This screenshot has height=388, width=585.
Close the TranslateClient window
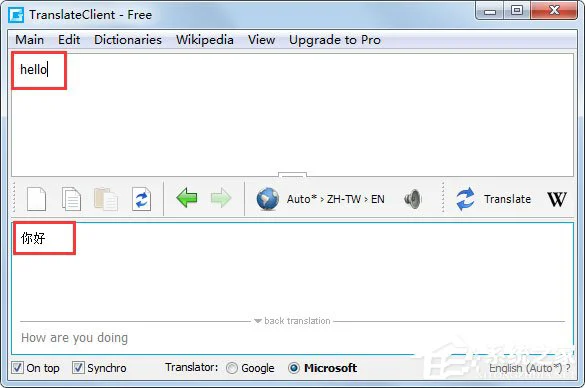tap(554, 11)
